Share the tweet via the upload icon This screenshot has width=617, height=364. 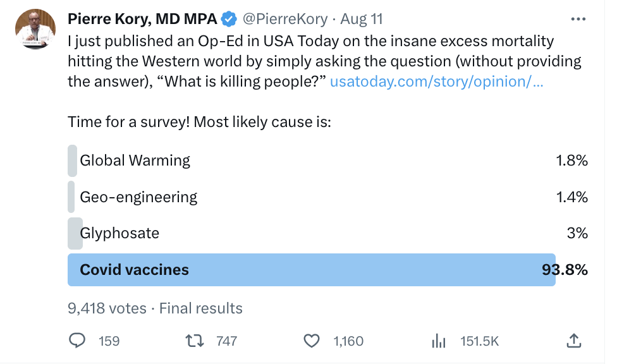573,341
